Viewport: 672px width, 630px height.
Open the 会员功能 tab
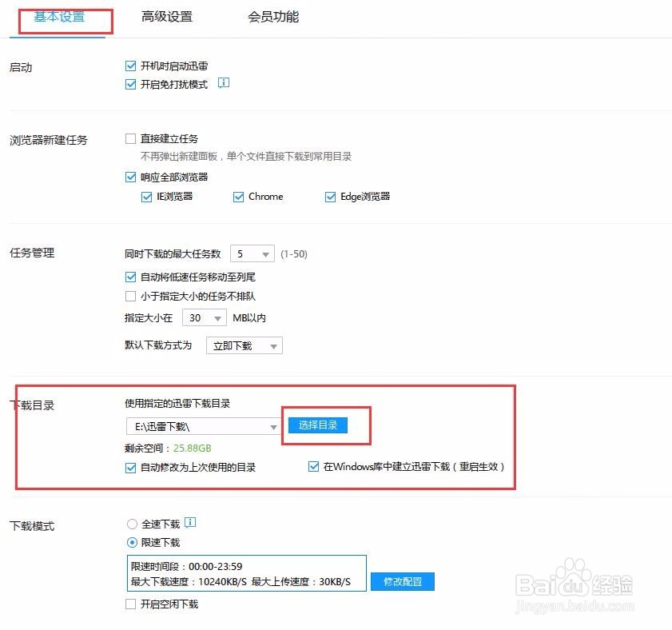point(271,16)
